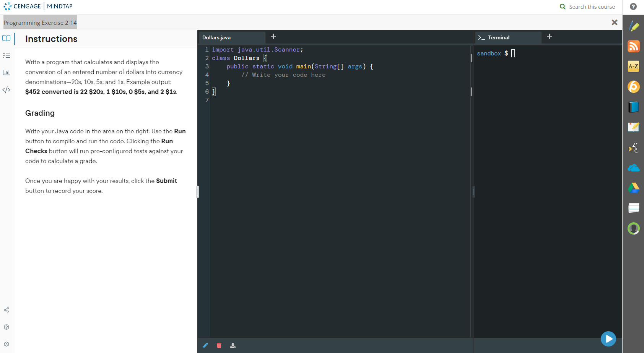
Task: Switch to the Terminal tab
Action: pos(498,37)
